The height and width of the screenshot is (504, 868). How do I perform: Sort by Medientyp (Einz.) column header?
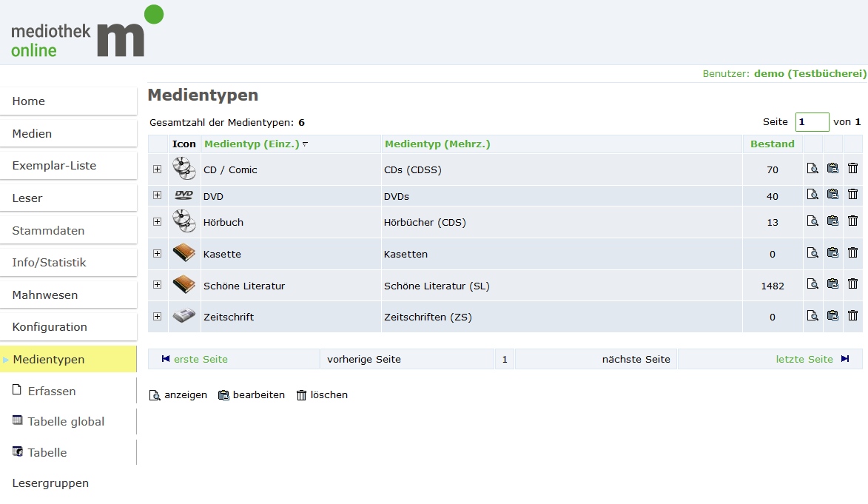point(252,144)
